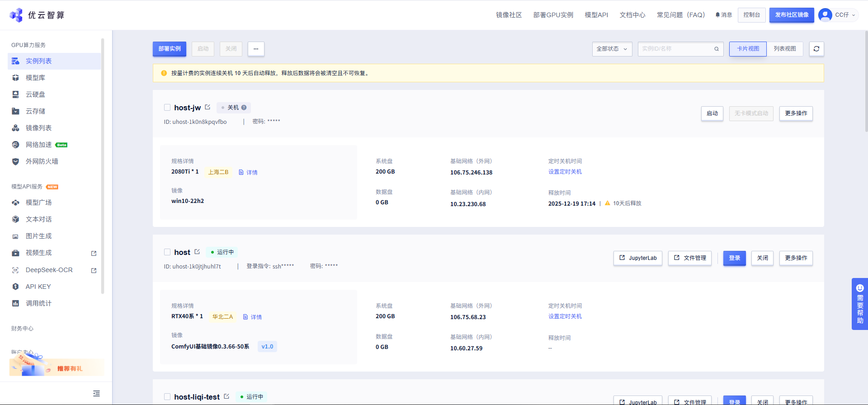The width and height of the screenshot is (868, 405).
Task: Click the search magnifier in instance field
Action: (717, 49)
